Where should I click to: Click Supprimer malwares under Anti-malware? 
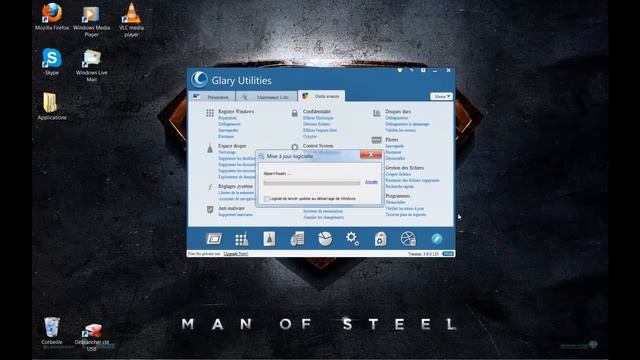[x=236, y=214]
